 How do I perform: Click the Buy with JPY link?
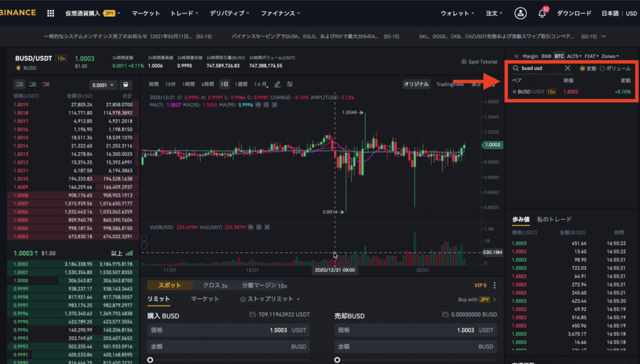click(x=477, y=300)
